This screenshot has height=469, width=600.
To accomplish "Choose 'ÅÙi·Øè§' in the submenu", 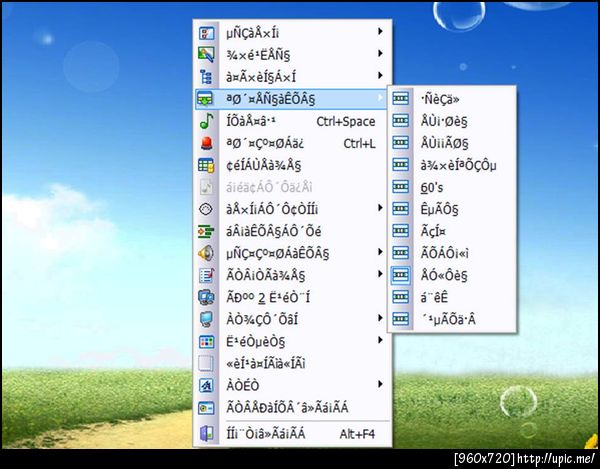I will coord(444,121).
